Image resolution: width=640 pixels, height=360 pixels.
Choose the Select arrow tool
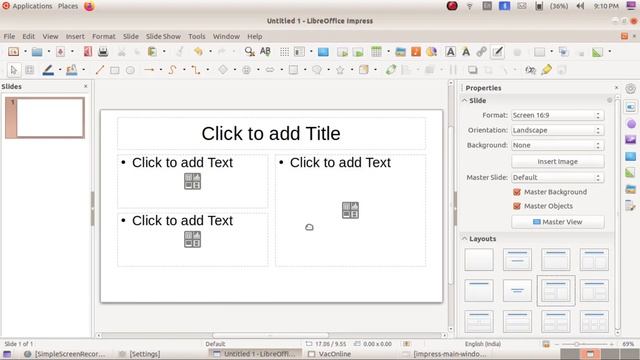(x=13, y=70)
